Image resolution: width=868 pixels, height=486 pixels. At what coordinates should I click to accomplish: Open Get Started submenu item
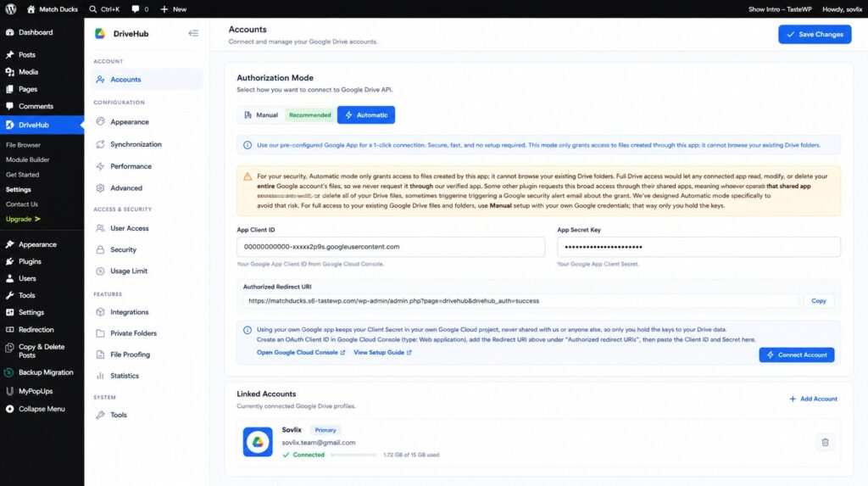tap(22, 175)
